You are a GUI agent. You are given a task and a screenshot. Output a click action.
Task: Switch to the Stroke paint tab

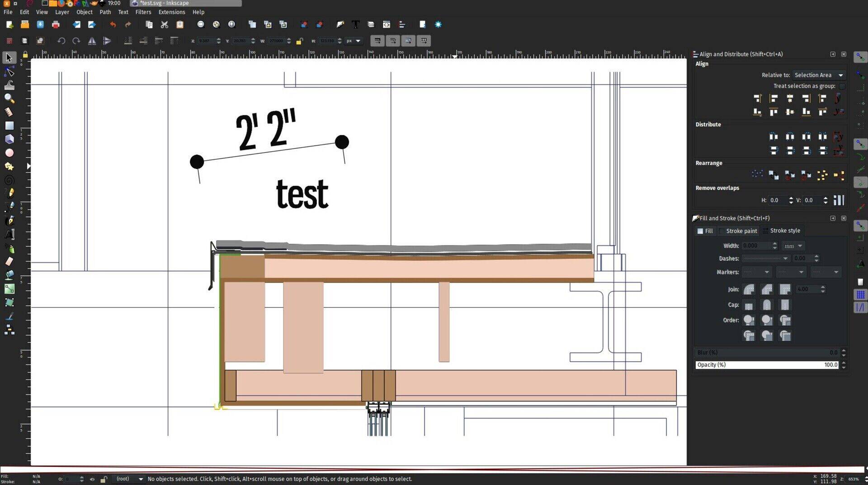(741, 231)
